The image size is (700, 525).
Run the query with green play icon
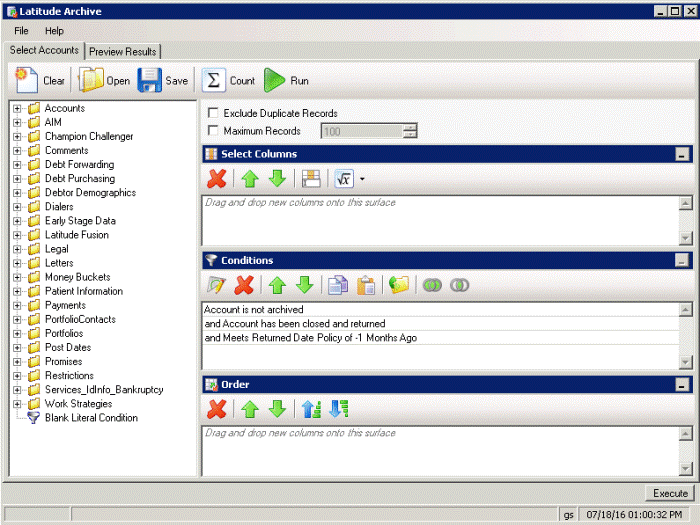pyautogui.click(x=274, y=80)
